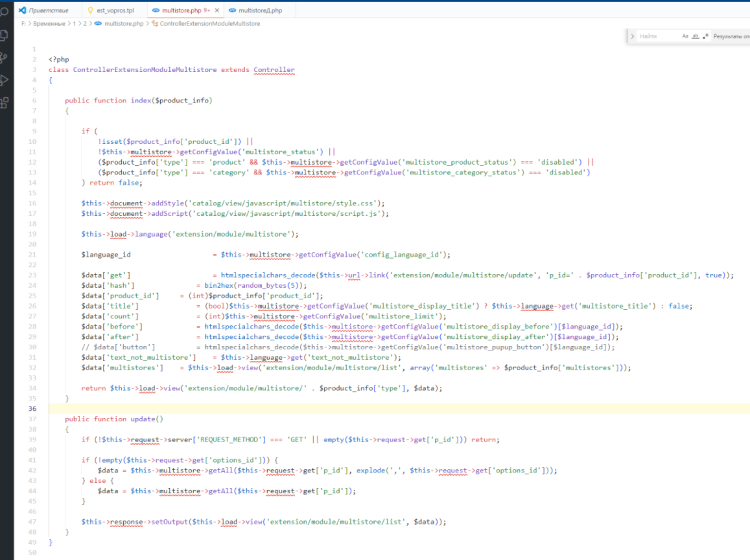The height and width of the screenshot is (560, 750).
Task: Open the Временные folder breadcrumb
Action: coord(51,22)
